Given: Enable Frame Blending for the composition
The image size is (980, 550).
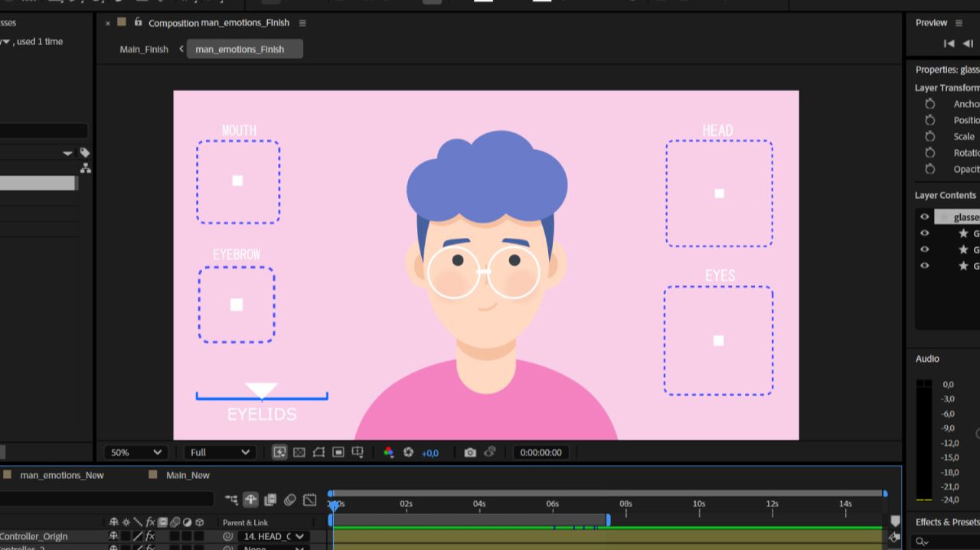Looking at the screenshot, I should (x=270, y=500).
